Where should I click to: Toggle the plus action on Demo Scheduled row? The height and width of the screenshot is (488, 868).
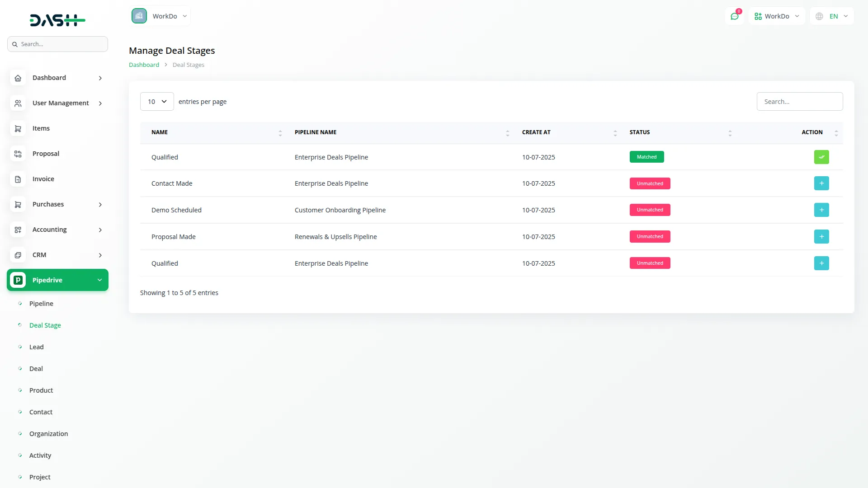coord(821,210)
